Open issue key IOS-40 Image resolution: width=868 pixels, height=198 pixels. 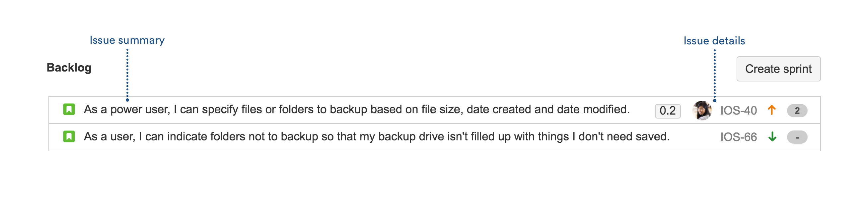738,111
